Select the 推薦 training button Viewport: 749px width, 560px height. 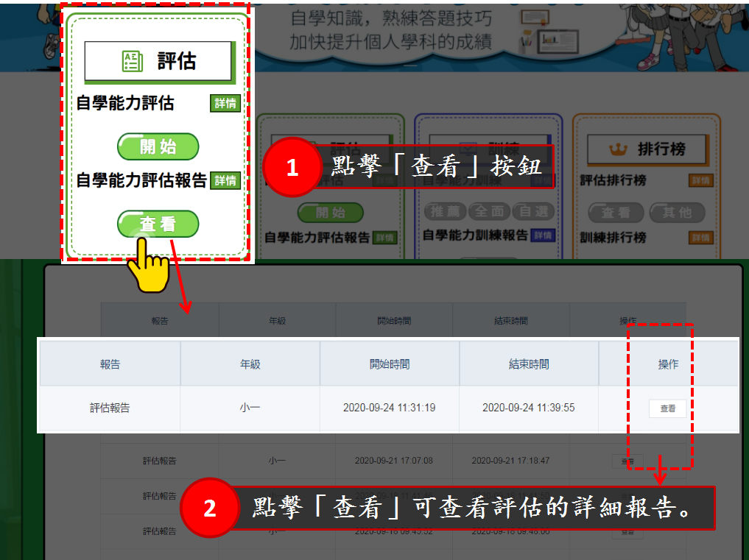[x=445, y=211]
